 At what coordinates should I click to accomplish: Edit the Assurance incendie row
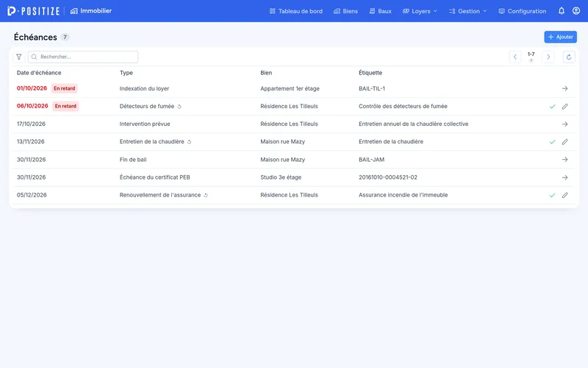[564, 195]
